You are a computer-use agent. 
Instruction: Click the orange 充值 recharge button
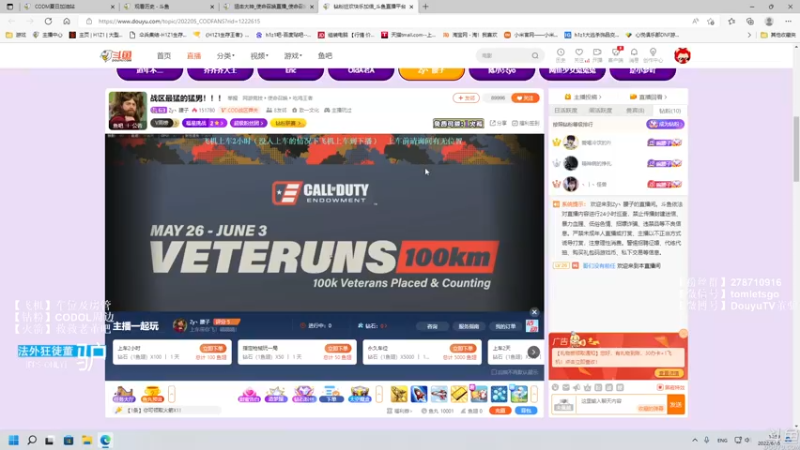tap(500, 411)
